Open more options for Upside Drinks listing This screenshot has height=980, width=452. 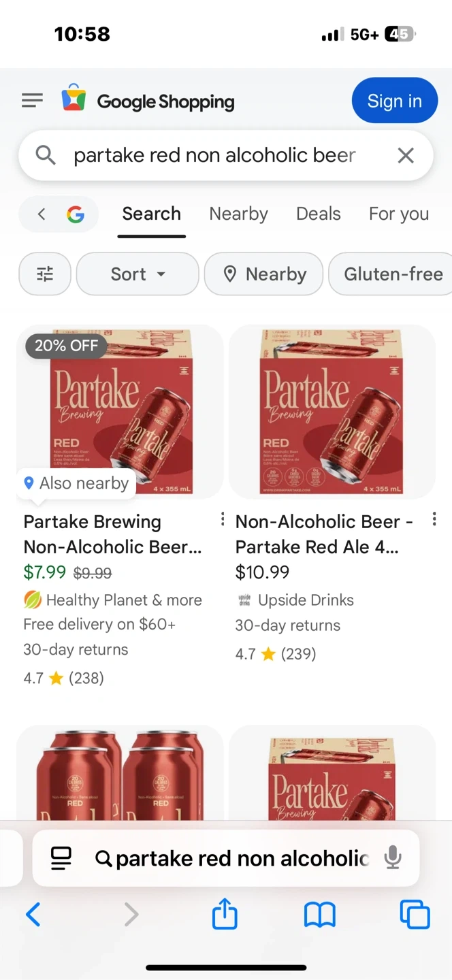coord(434,521)
